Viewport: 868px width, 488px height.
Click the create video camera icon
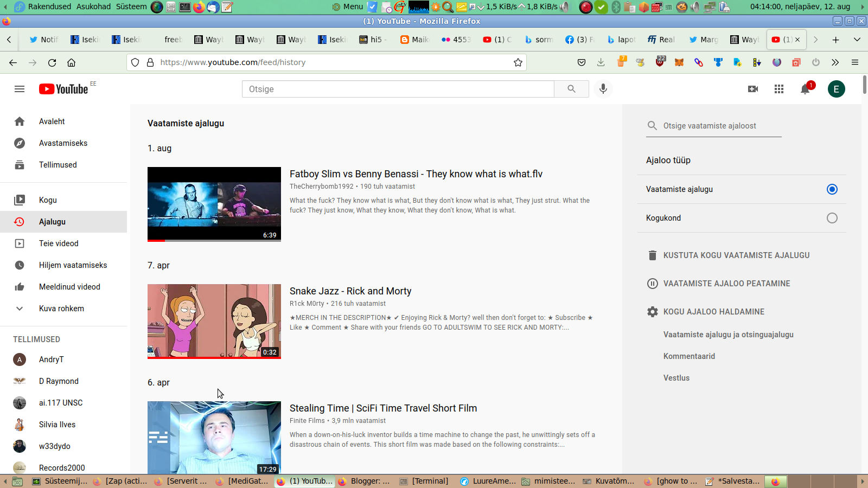tap(752, 89)
